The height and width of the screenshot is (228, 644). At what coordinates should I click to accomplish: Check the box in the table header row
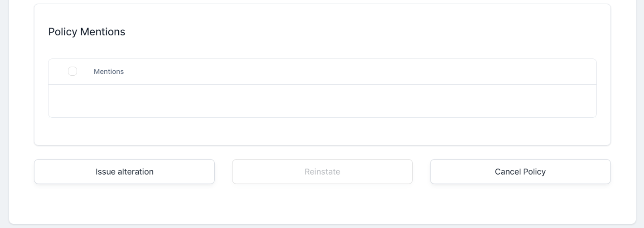point(73,71)
